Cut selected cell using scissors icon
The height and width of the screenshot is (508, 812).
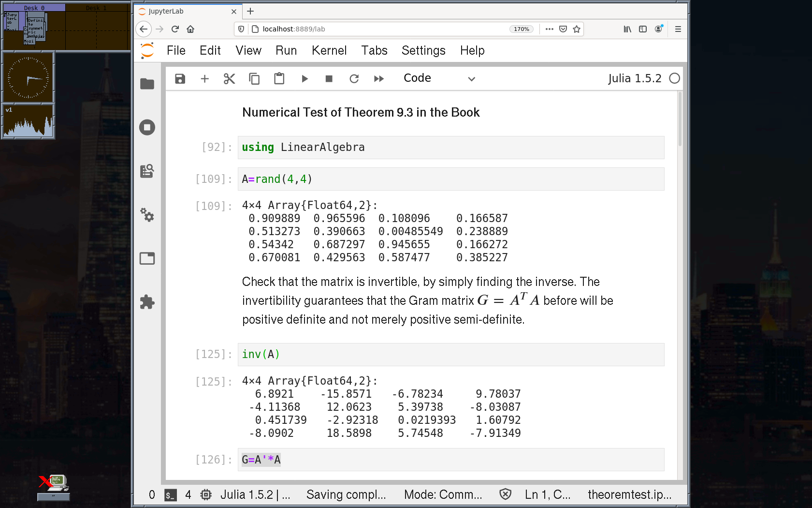coord(229,79)
